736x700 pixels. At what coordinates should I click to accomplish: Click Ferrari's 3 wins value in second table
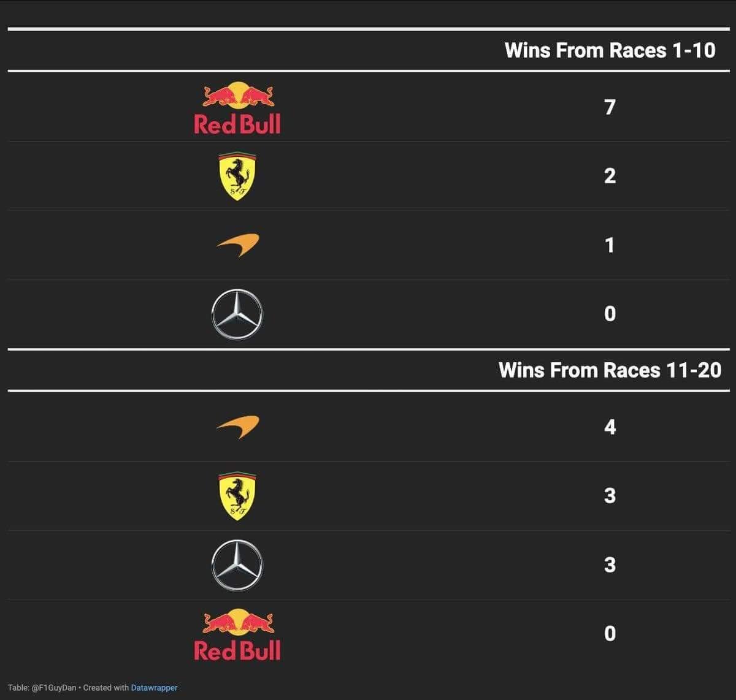click(610, 495)
